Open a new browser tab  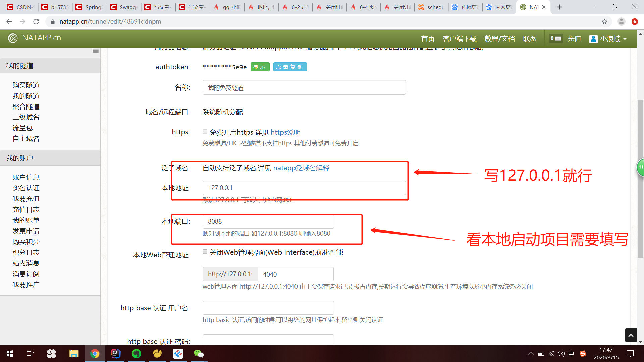[559, 7]
